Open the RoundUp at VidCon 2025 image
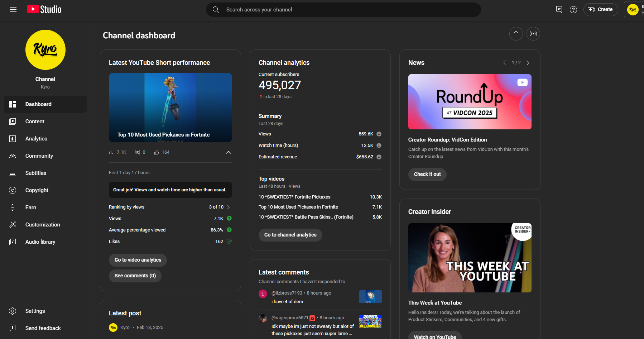The image size is (644, 339). point(470,102)
